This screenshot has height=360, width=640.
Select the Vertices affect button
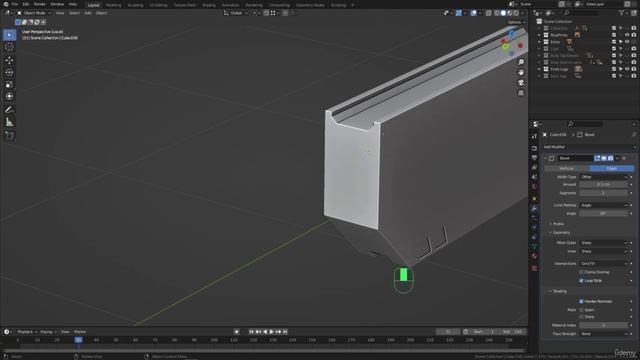[567, 168]
